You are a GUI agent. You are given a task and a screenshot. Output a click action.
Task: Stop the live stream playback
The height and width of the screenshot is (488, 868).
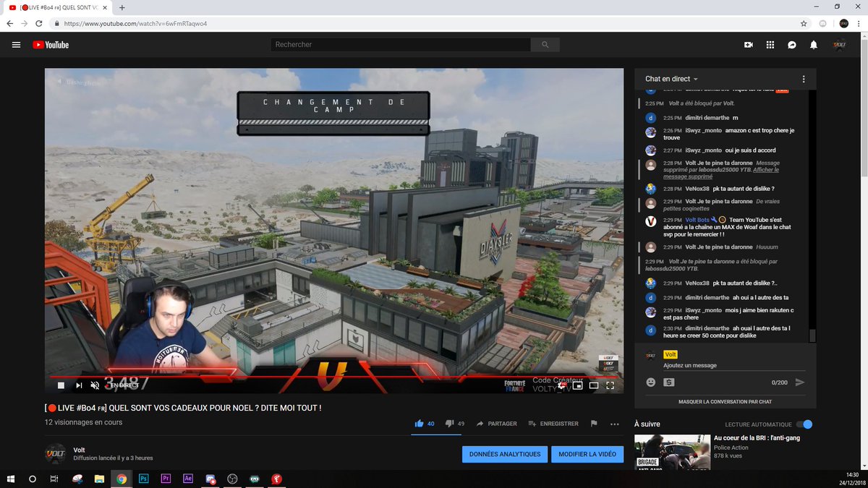(61, 385)
